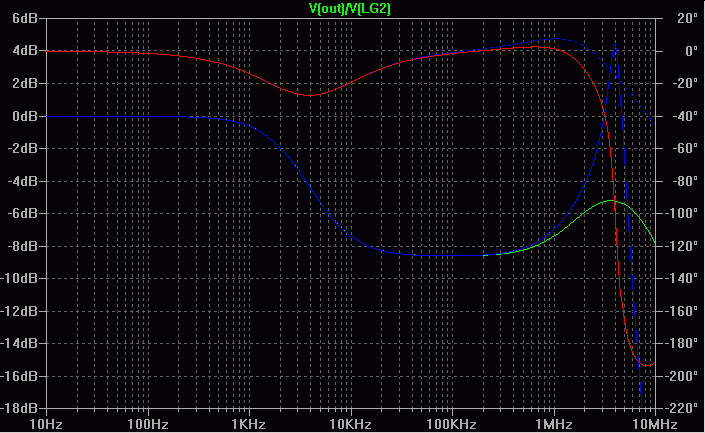Click the 10Hz frequency axis label
The height and width of the screenshot is (433, 705).
tap(46, 424)
